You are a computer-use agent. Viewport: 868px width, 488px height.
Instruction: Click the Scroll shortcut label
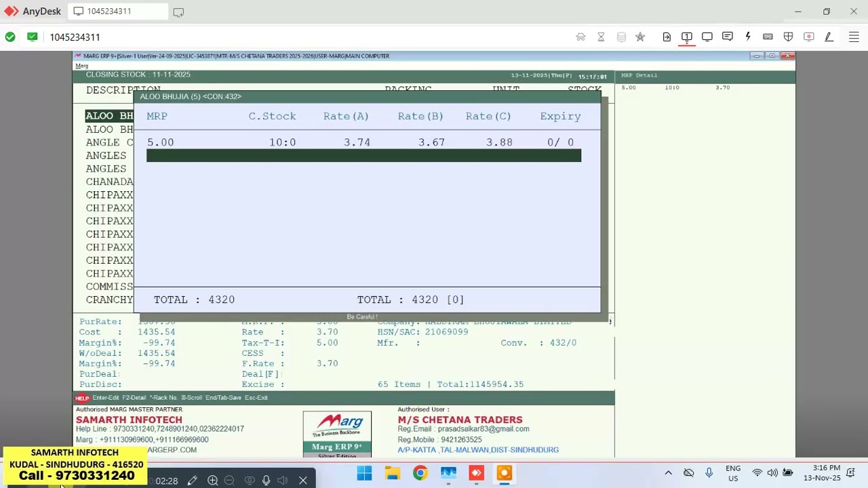tap(191, 398)
